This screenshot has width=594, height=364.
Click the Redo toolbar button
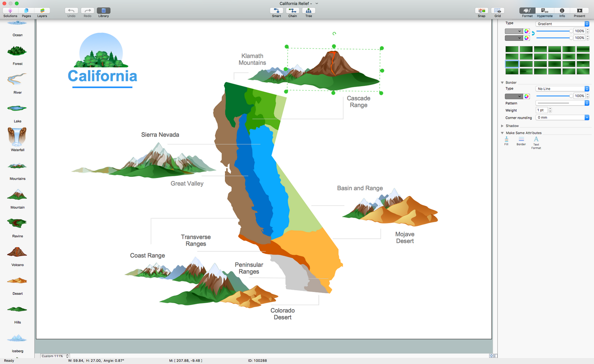[x=88, y=13]
